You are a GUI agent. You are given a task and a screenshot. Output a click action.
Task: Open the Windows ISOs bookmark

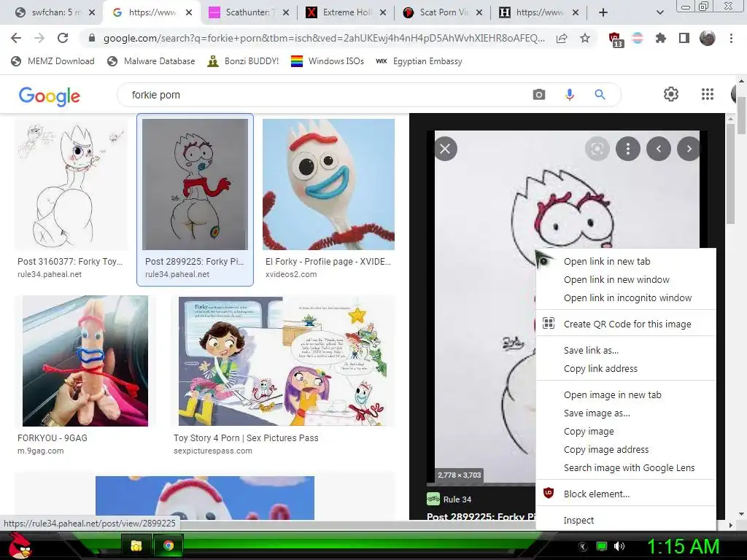328,61
